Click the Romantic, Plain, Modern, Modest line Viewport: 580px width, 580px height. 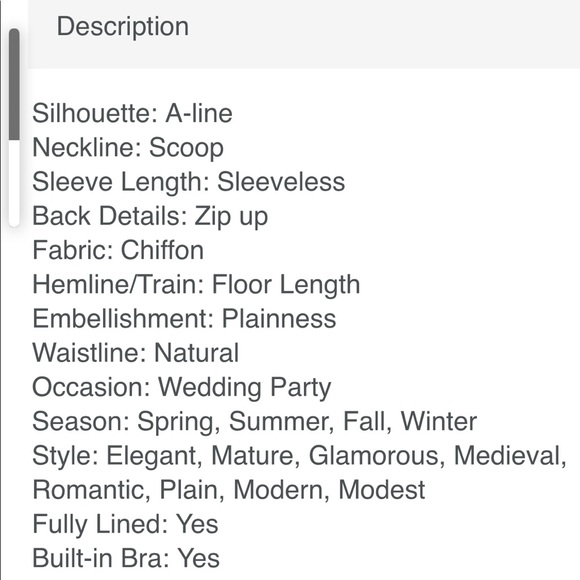pos(229,490)
